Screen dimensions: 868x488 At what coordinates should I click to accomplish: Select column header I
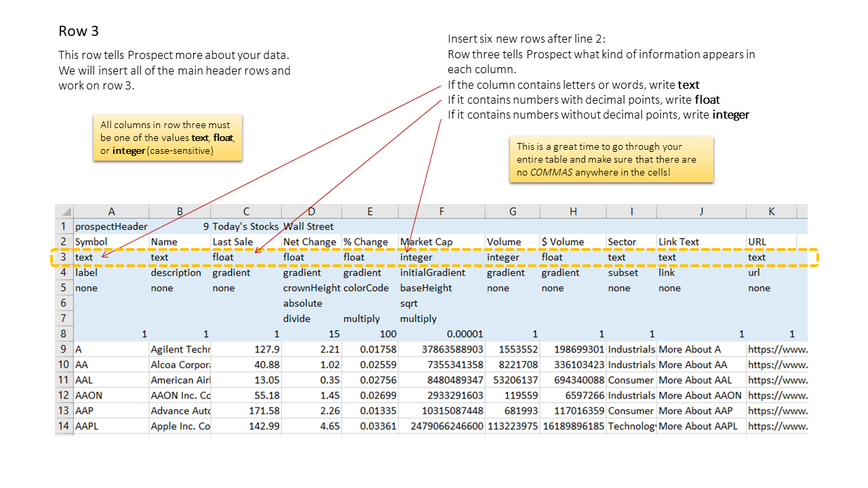pyautogui.click(x=631, y=211)
